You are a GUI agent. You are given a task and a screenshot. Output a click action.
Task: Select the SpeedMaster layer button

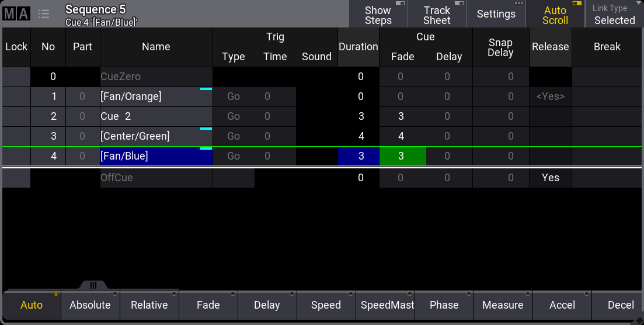pyautogui.click(x=385, y=305)
